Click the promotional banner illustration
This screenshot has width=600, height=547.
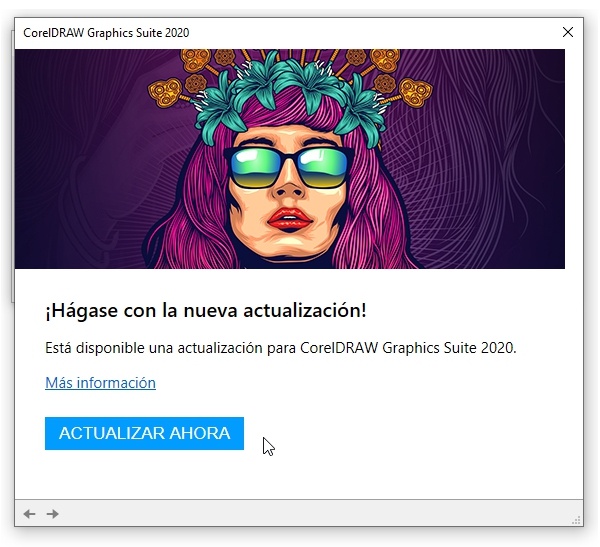click(290, 159)
